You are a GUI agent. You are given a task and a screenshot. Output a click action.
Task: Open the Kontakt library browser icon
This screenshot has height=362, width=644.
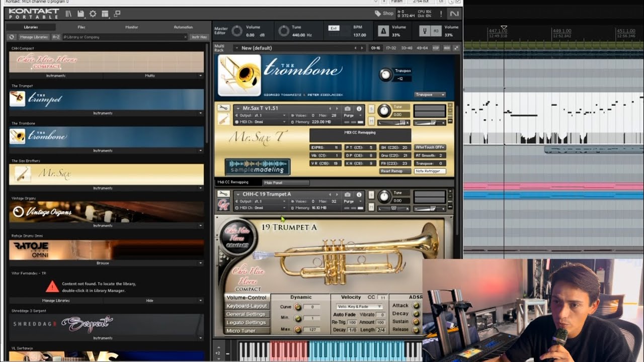(x=68, y=14)
